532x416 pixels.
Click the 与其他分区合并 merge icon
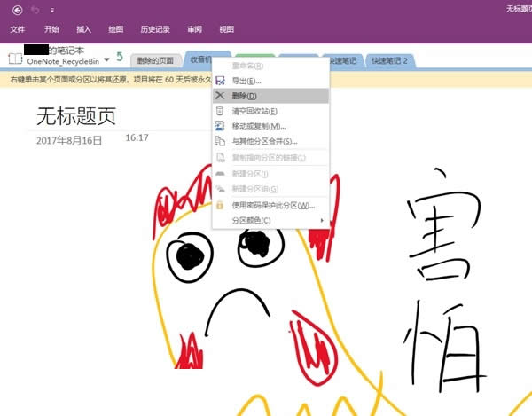[220, 141]
